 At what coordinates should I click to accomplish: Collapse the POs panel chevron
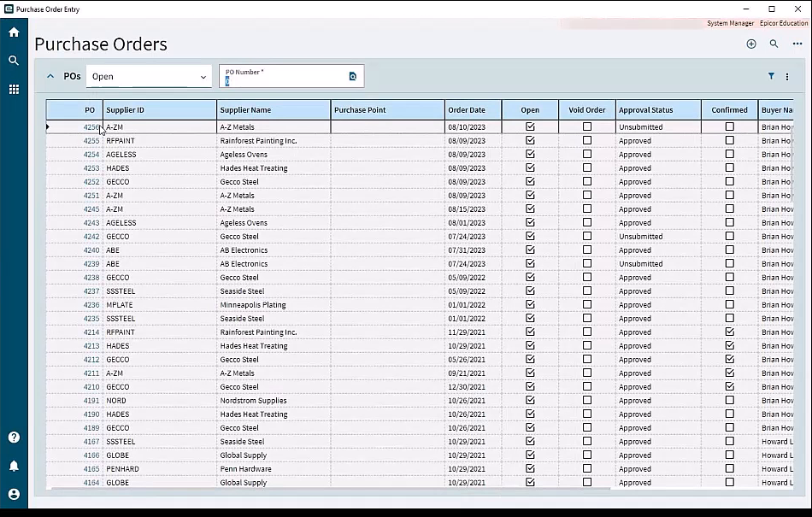tap(50, 76)
